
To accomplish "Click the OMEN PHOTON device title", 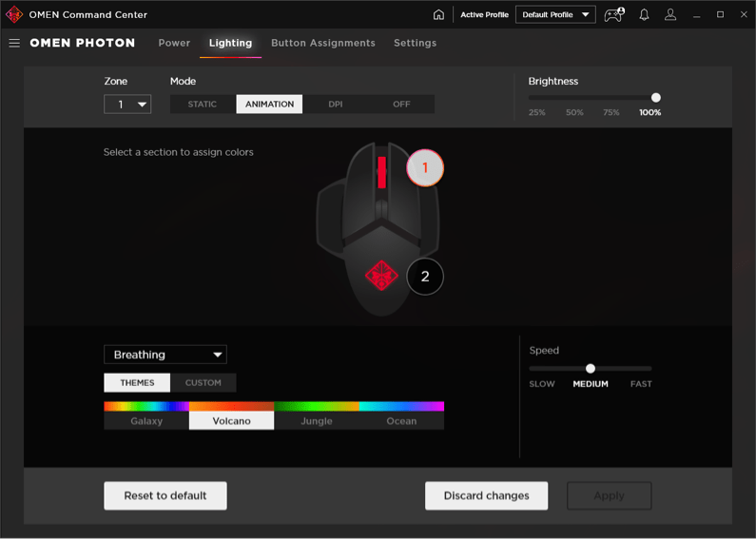I will [83, 43].
